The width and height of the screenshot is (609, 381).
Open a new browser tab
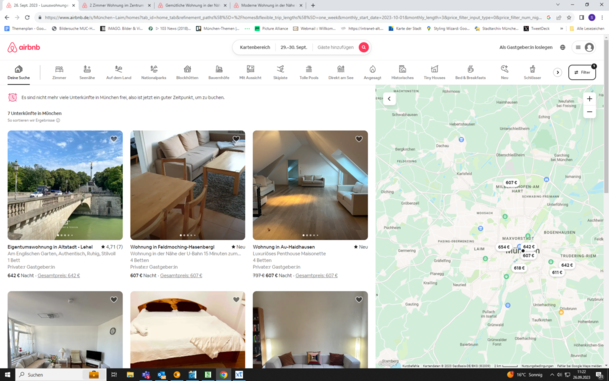313,5
